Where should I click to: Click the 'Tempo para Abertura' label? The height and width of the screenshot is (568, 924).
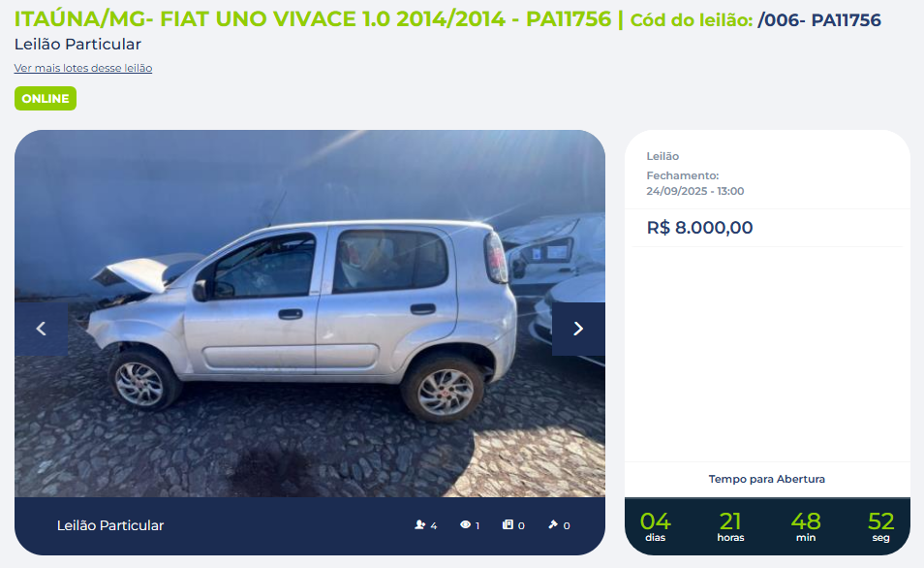click(767, 479)
